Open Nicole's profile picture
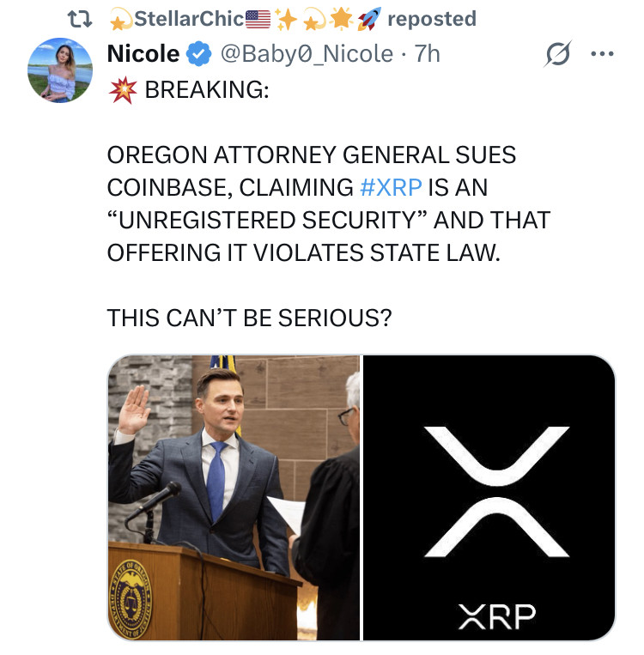The image size is (644, 655). coord(59,70)
